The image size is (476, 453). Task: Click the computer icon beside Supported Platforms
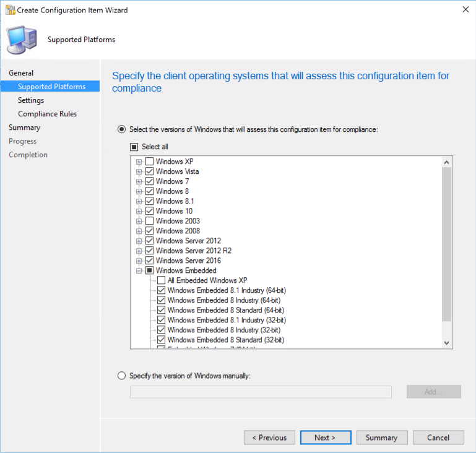(x=22, y=40)
